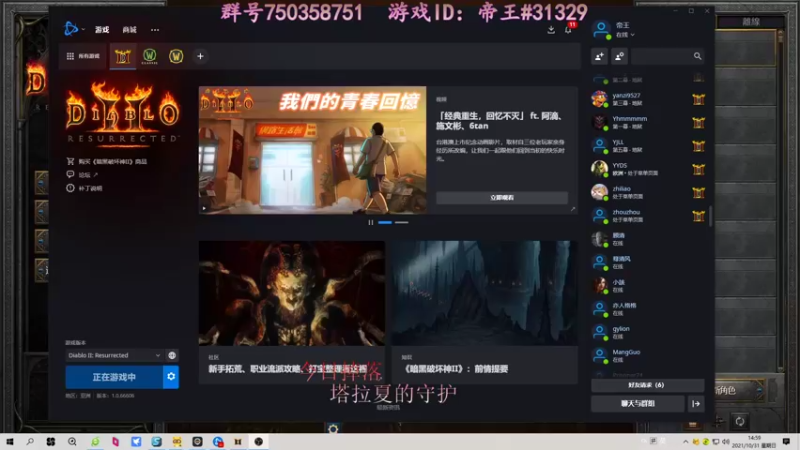Select the WoW Classic game tab
Image resolution: width=800 pixels, height=450 pixels.
[149, 56]
